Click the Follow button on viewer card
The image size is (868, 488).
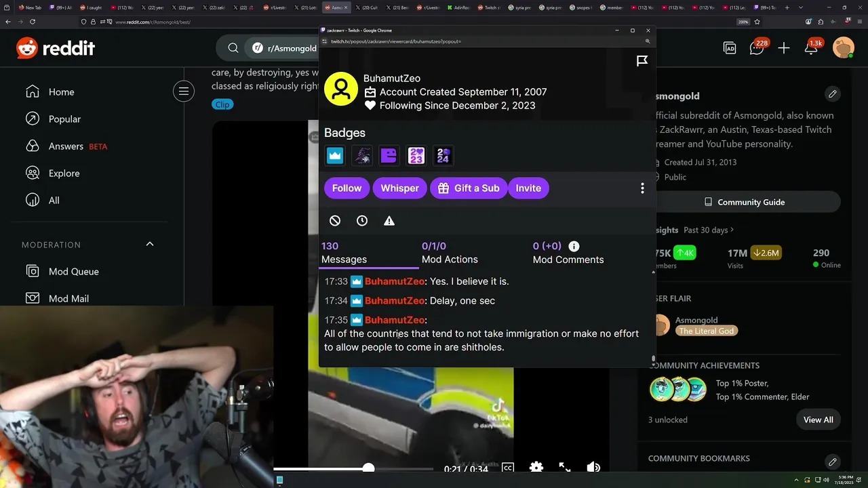pyautogui.click(x=347, y=188)
